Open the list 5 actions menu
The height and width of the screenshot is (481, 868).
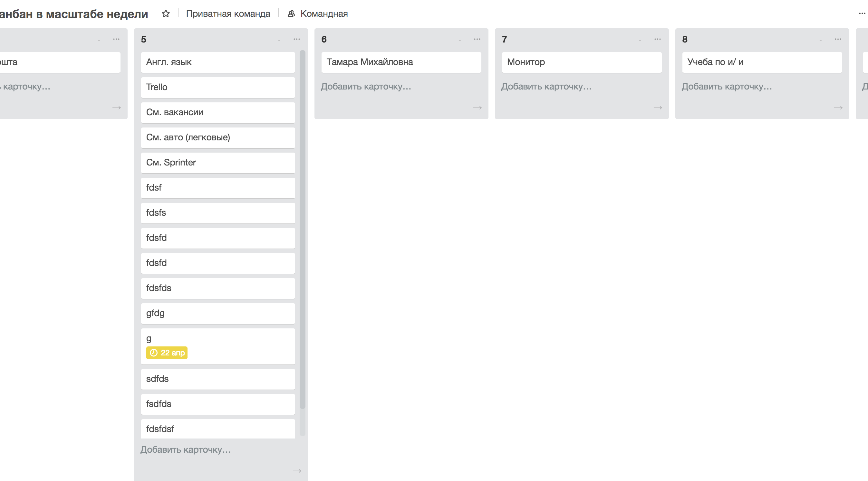point(296,39)
